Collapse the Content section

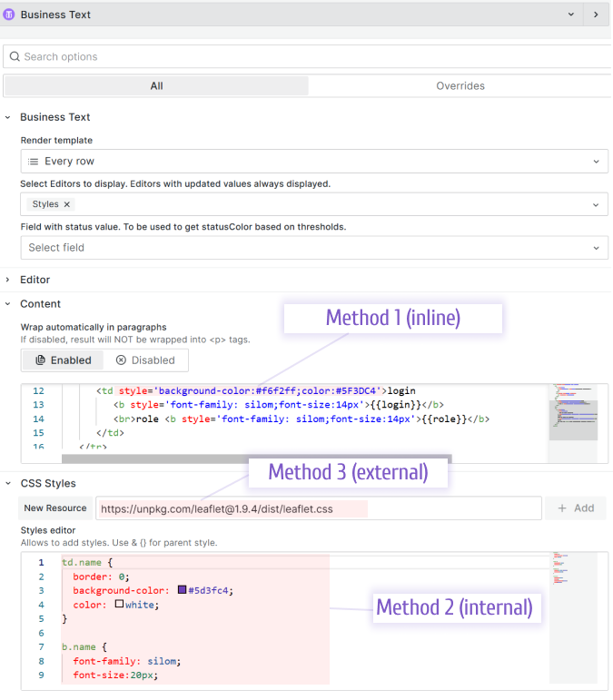pos(8,304)
